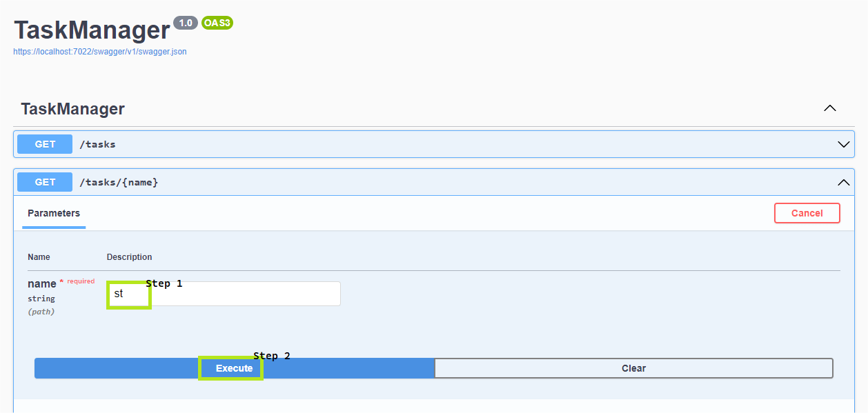Click the main TaskManager page title

tap(92, 30)
